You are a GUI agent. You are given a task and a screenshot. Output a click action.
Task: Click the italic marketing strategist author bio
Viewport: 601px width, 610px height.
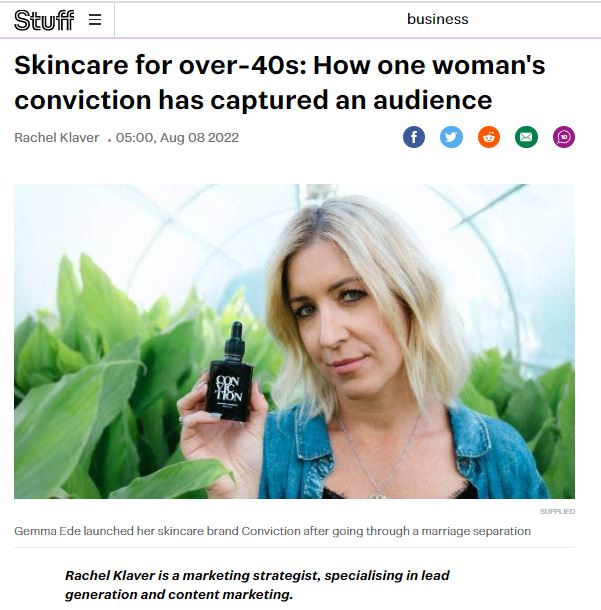coord(257,585)
